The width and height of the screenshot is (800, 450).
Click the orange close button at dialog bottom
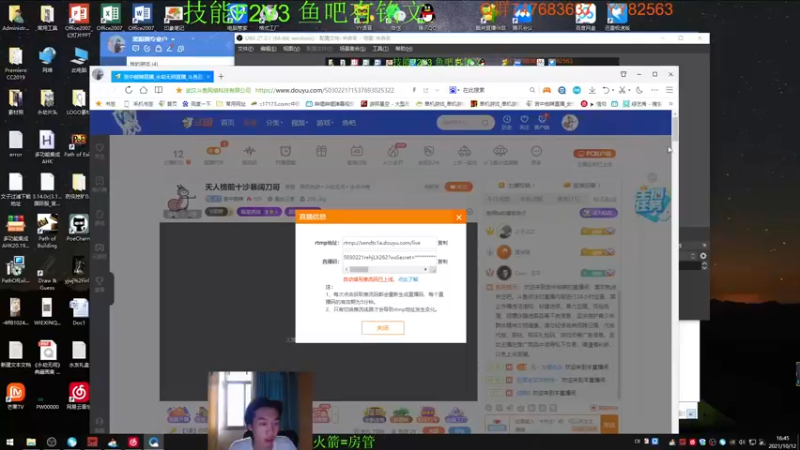(383, 328)
